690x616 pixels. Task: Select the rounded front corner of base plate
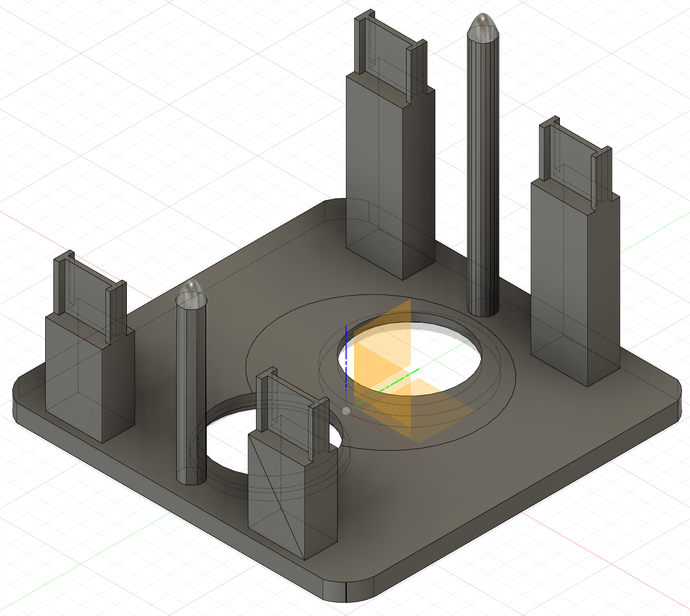(349, 591)
